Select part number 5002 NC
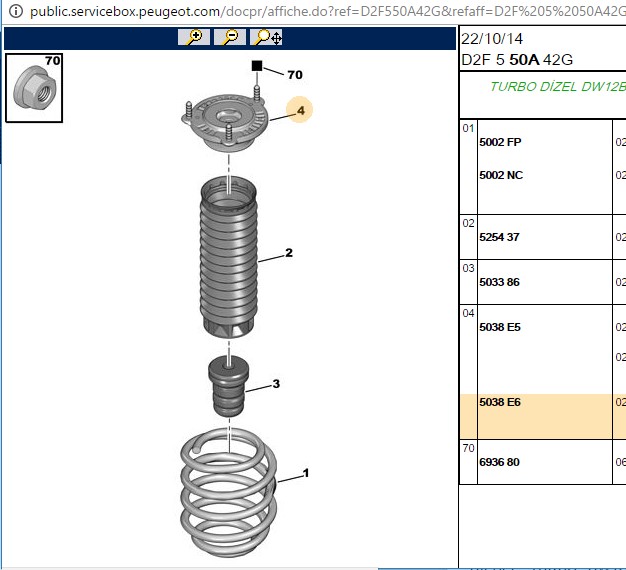Viewport: 626px width, 570px height. [501, 175]
